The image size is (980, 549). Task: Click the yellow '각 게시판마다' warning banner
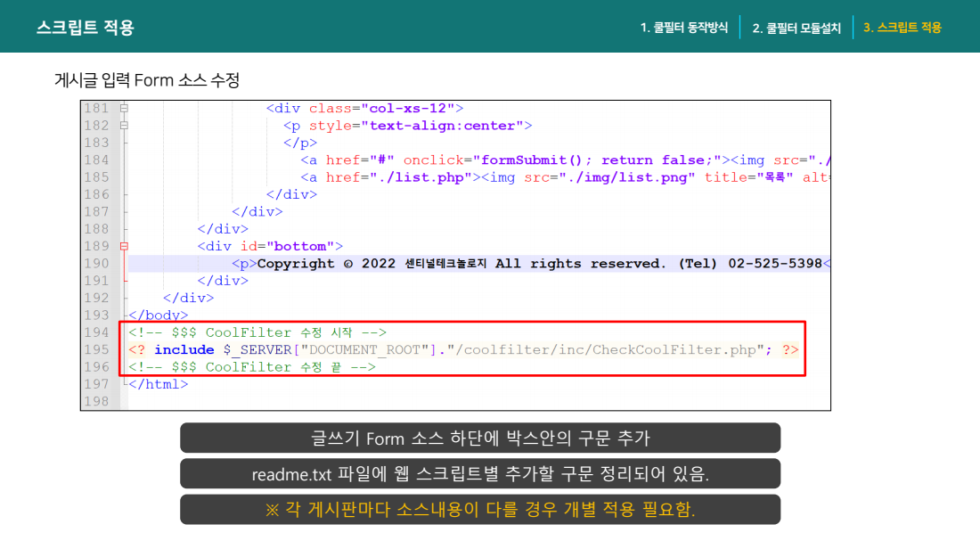(x=480, y=510)
